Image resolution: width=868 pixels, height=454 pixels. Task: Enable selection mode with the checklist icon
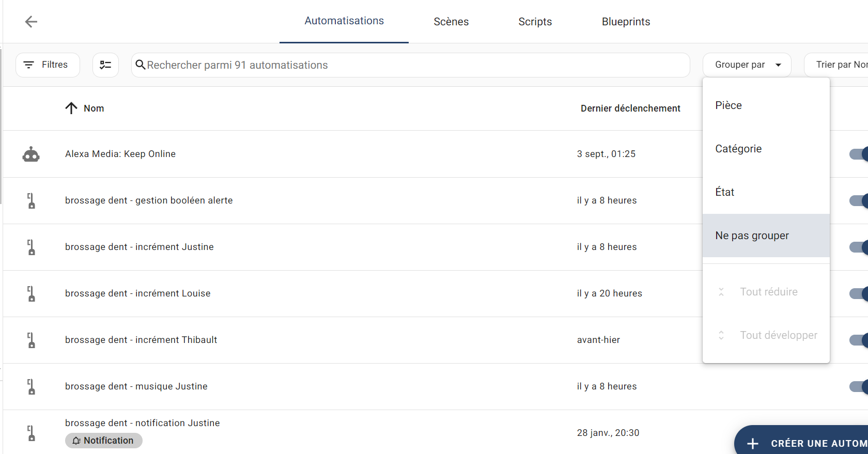click(x=105, y=65)
